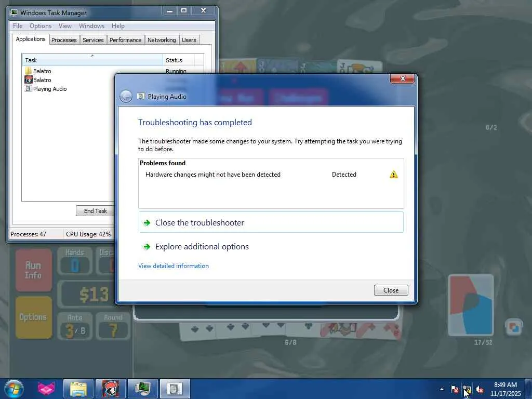Click the Round 7 counter in Balatro
532x399 pixels.
(113, 326)
